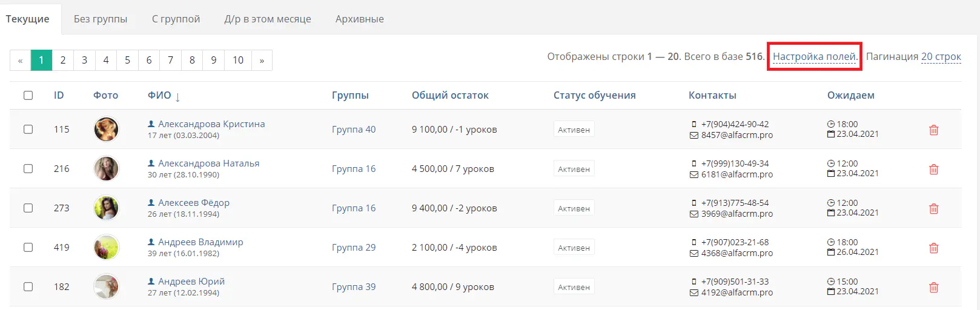Open photo of Андреев Владимир

coord(106,247)
